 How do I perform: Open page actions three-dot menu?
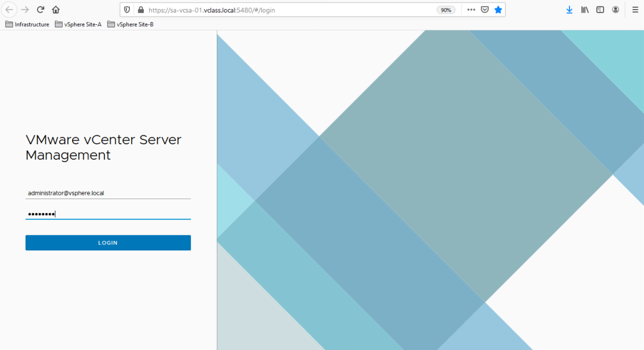click(x=471, y=10)
